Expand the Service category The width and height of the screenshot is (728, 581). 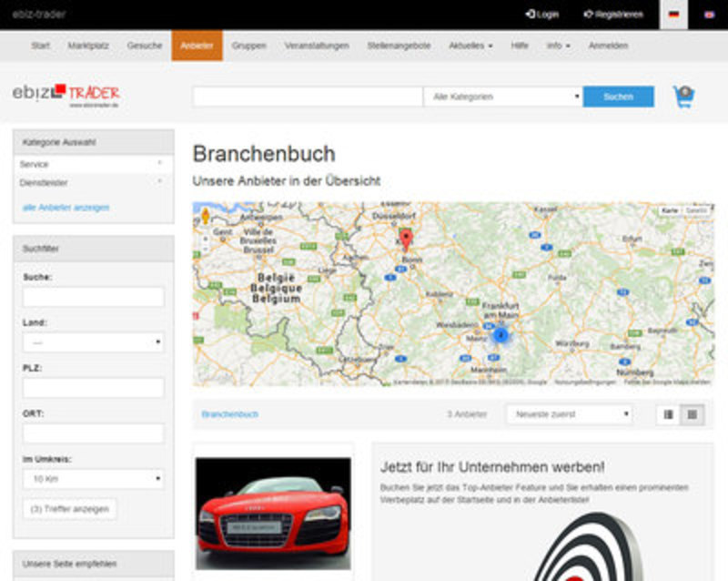(x=94, y=164)
